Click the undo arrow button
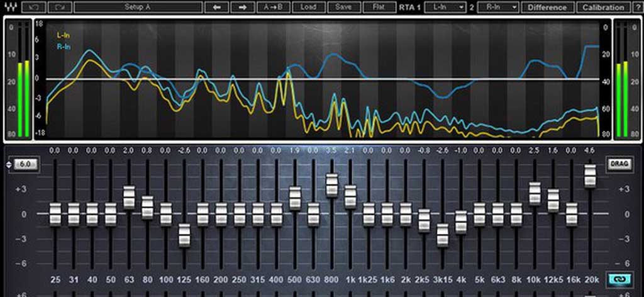The height and width of the screenshot is (297, 644). pyautogui.click(x=33, y=8)
